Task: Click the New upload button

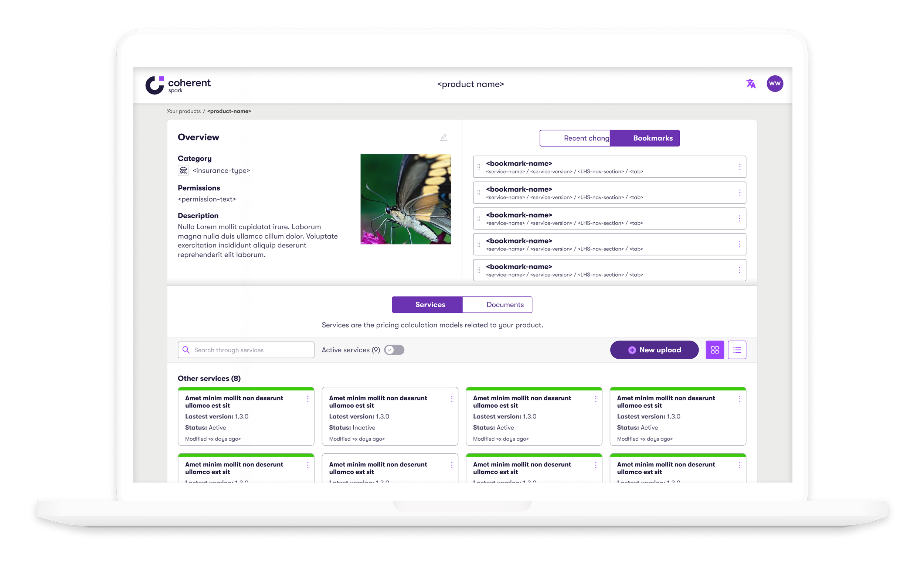Action: pos(654,350)
